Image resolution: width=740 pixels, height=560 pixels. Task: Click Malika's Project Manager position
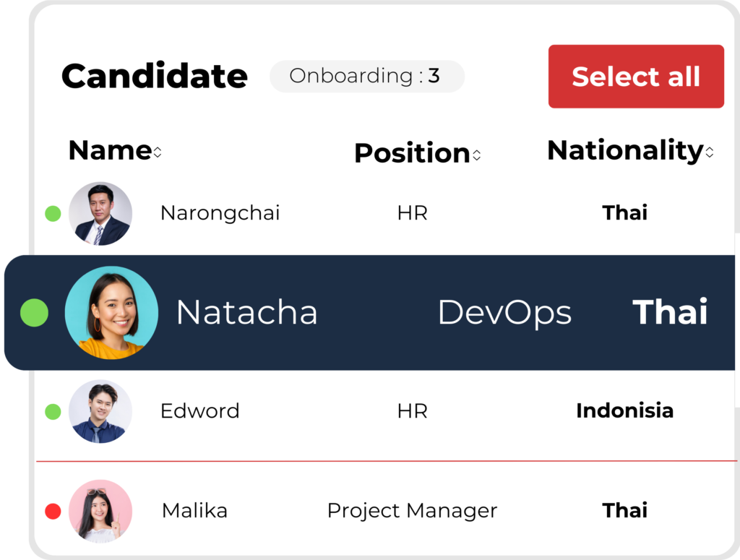pos(412,512)
